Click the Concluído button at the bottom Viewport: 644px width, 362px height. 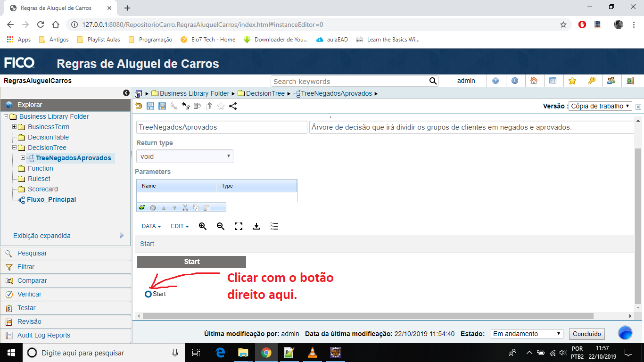586,333
